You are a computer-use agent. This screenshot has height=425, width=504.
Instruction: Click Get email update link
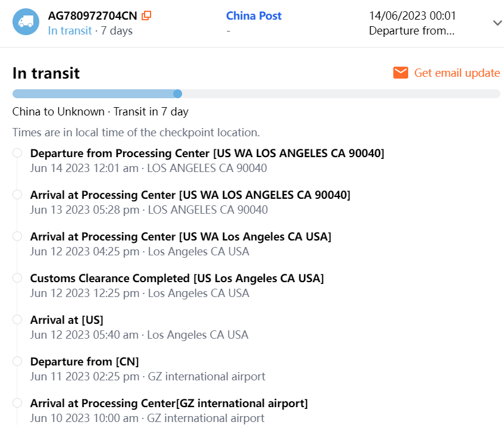456,73
